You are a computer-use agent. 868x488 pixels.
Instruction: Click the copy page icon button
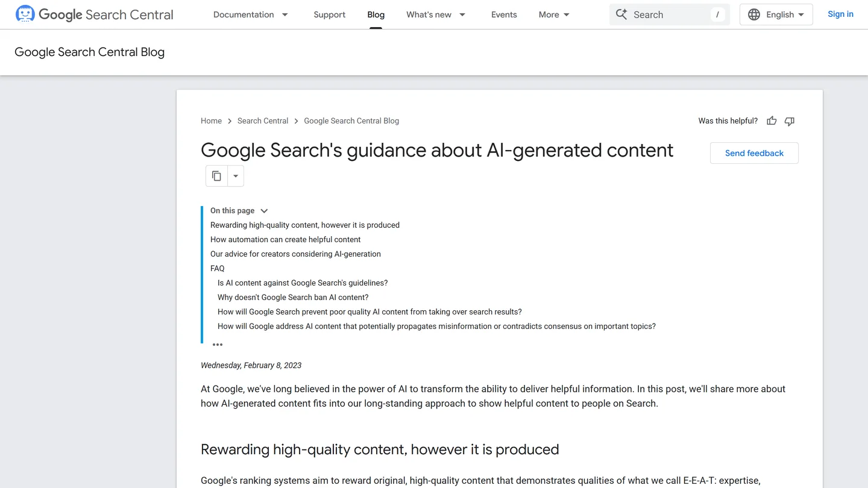point(216,176)
